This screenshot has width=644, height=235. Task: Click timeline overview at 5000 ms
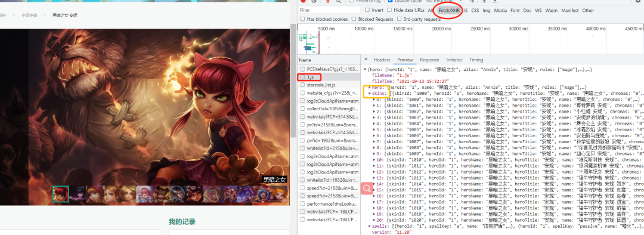(327, 29)
